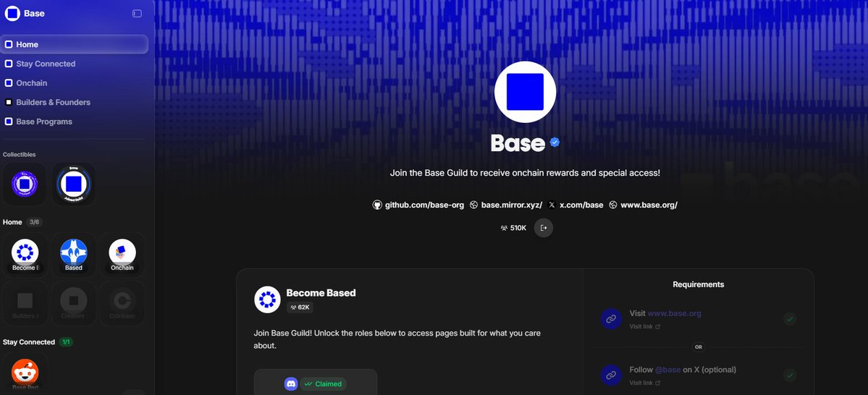Click checkmark for Follow @base requirement
Viewport: 868px width, 395px height.
[790, 375]
